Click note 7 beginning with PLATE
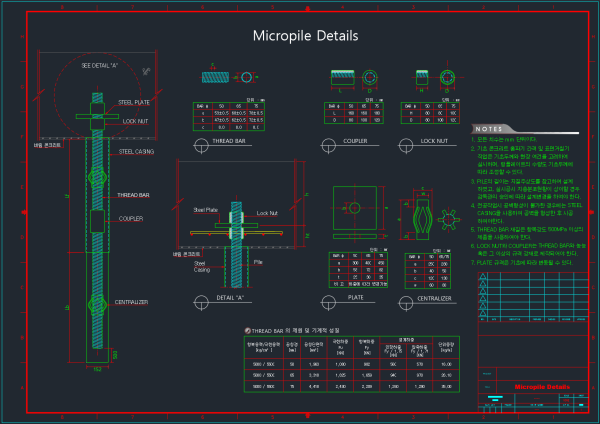Image resolution: width=600 pixels, height=424 pixels. (522, 263)
